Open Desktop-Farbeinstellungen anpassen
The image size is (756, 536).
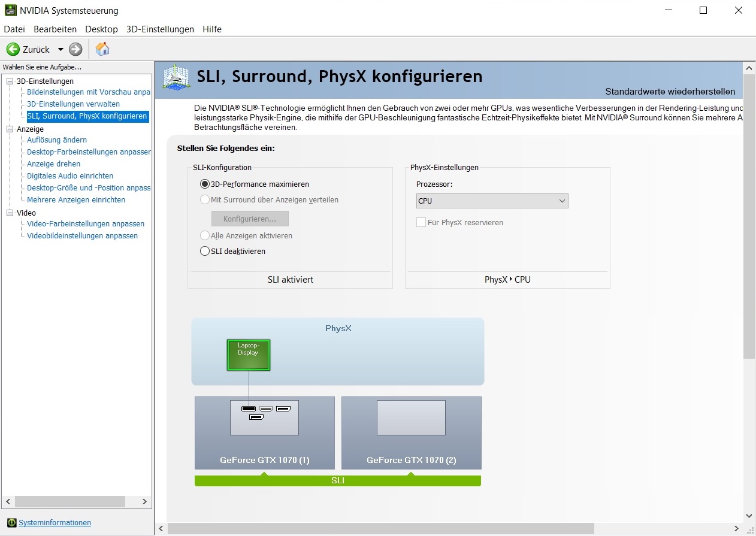89,152
